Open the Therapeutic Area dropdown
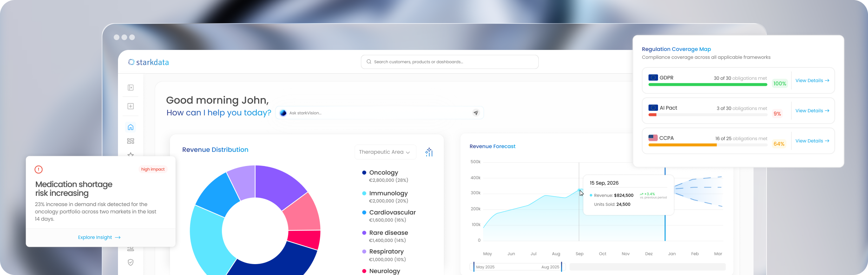Screen dimensions: 868x275 [385, 152]
